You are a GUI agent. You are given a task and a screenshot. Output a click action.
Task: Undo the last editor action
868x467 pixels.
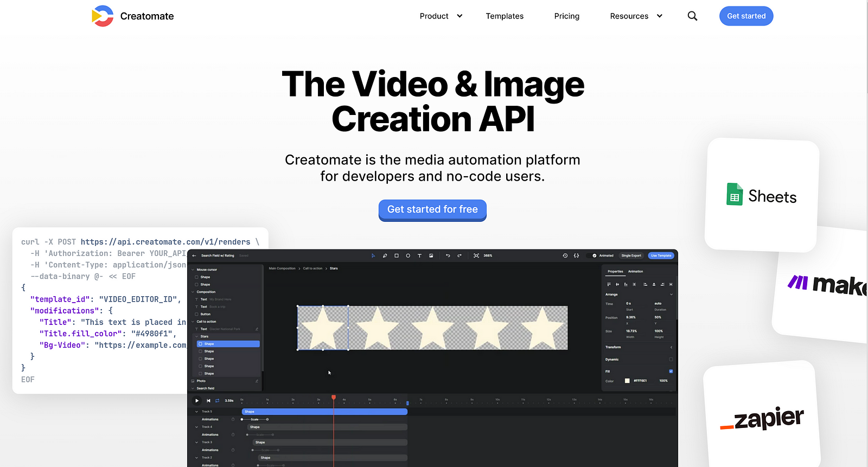448,255
